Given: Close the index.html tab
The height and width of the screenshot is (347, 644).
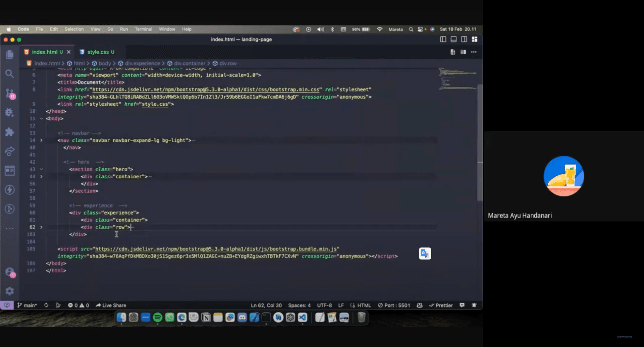Looking at the screenshot, I should pos(68,52).
